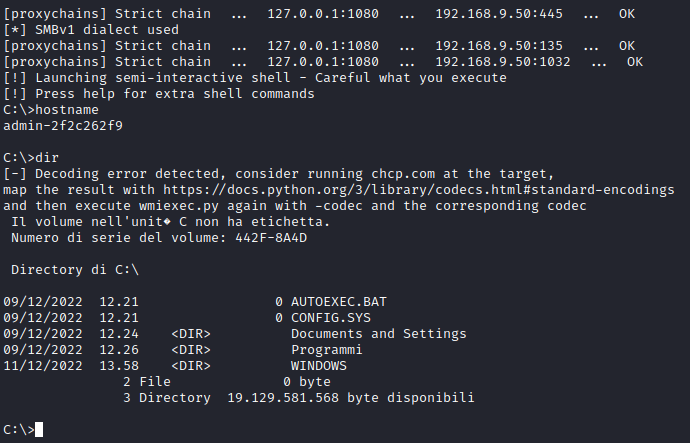690x443 pixels.
Task: Select the CONFIG.SYS file name
Action: tap(331, 318)
